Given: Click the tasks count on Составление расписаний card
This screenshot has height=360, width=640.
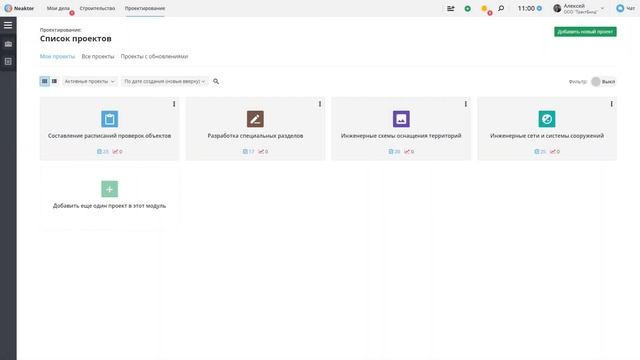Looking at the screenshot, I should (x=103, y=151).
